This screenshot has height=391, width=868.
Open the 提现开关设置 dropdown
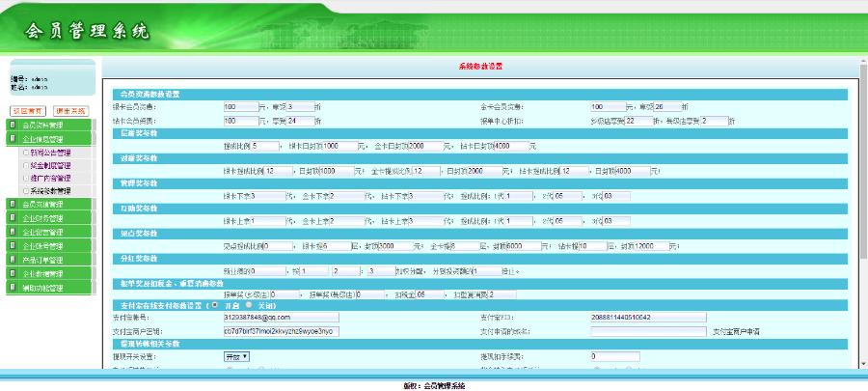(x=236, y=356)
